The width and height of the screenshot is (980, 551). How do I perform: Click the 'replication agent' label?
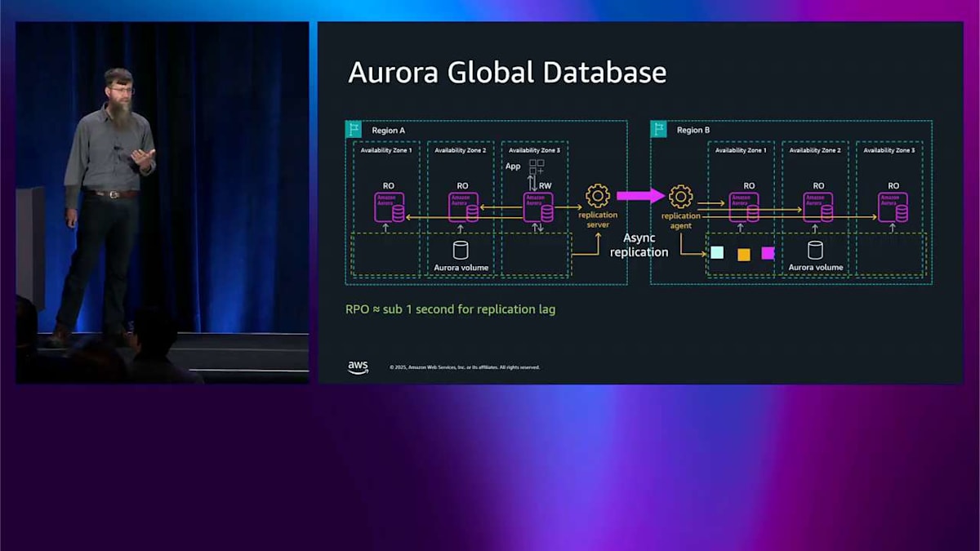[681, 220]
